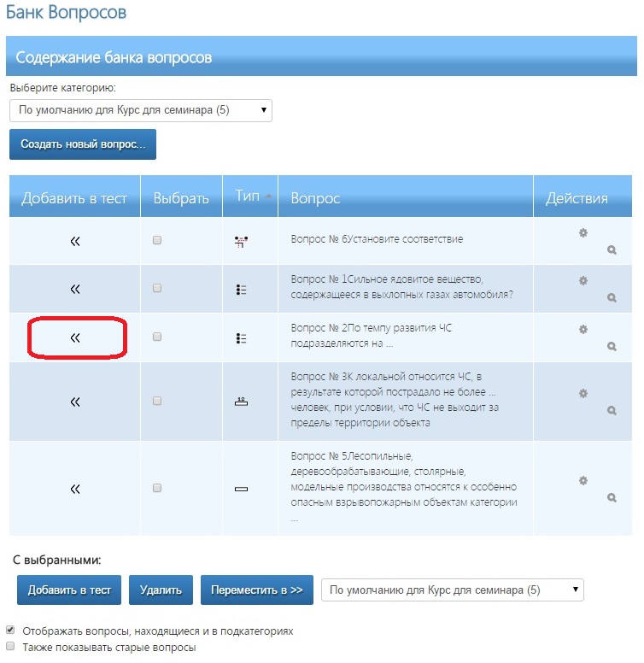Screen dimensions: 644x663
Task: Click the 'Банк Вопросов' page heading
Action: tap(66, 12)
